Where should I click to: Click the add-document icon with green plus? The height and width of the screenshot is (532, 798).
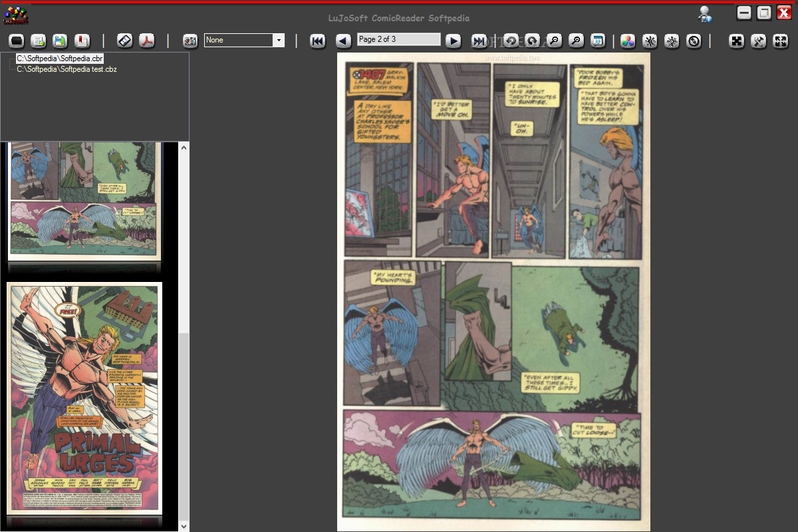pos(39,41)
